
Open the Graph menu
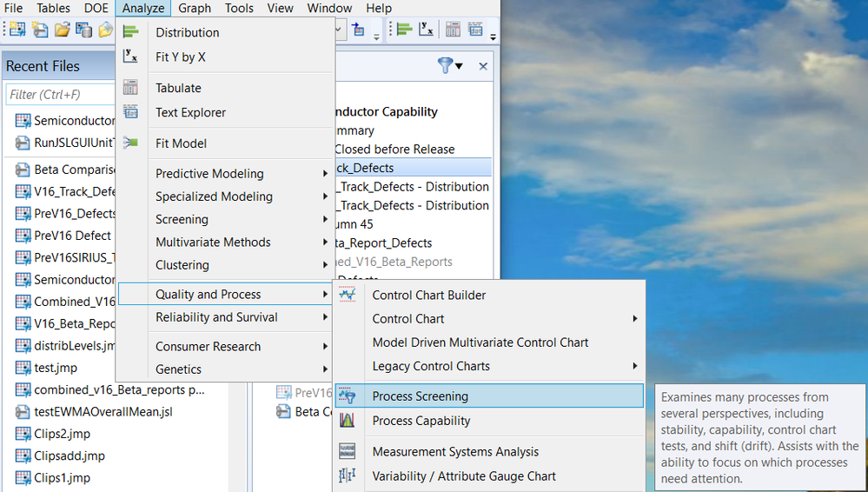tap(195, 9)
